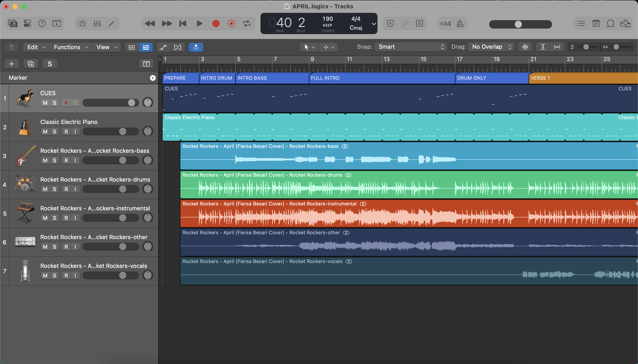Go to beginning of project
Viewport: 638px width, 364px height.
click(x=183, y=24)
